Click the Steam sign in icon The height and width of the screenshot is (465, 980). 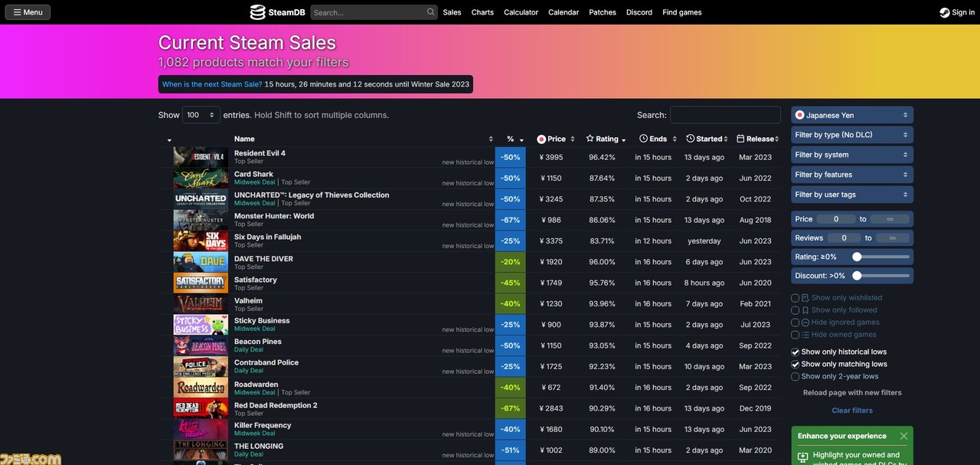(x=945, y=12)
